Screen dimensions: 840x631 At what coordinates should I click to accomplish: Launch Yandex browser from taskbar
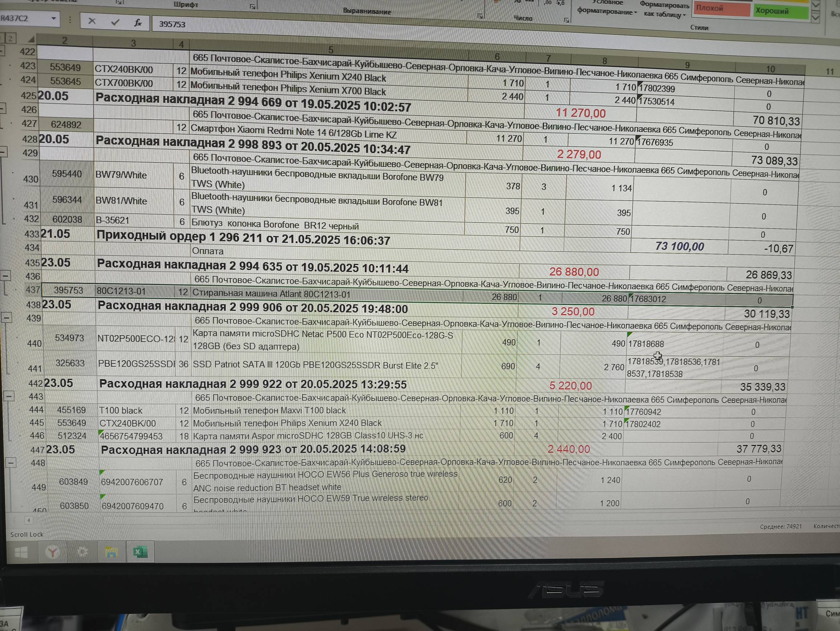pyautogui.click(x=52, y=552)
